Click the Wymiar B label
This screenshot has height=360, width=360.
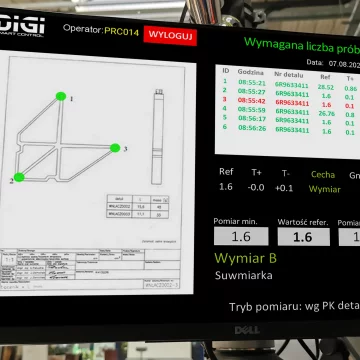(x=245, y=258)
